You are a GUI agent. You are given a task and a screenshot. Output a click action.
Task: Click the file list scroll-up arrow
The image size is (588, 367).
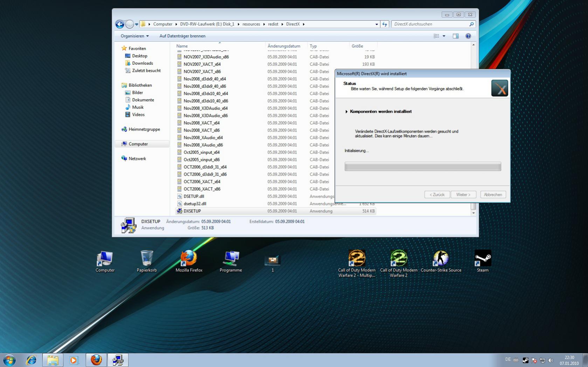[473, 45]
